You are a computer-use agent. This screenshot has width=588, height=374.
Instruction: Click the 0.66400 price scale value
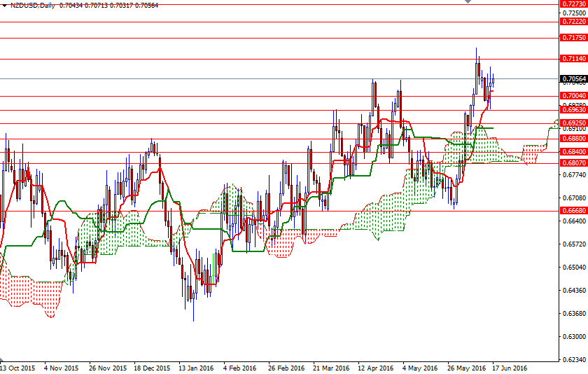(x=575, y=221)
